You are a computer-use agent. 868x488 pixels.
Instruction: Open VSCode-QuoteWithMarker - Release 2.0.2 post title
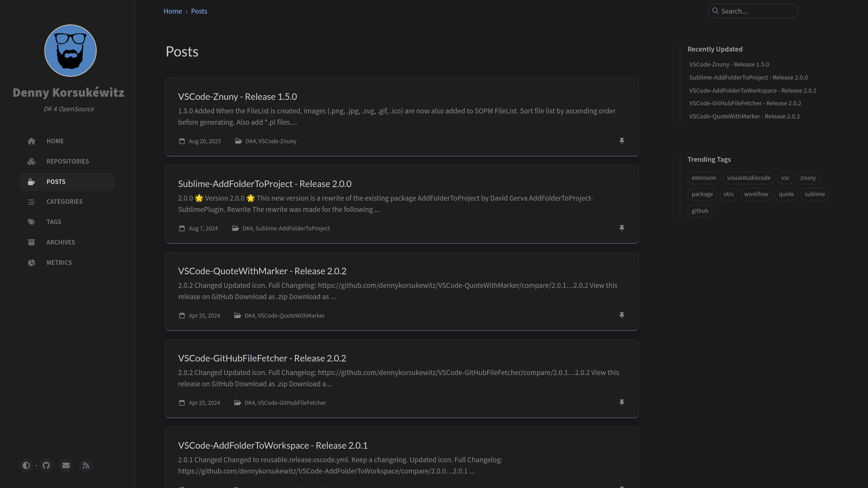262,271
